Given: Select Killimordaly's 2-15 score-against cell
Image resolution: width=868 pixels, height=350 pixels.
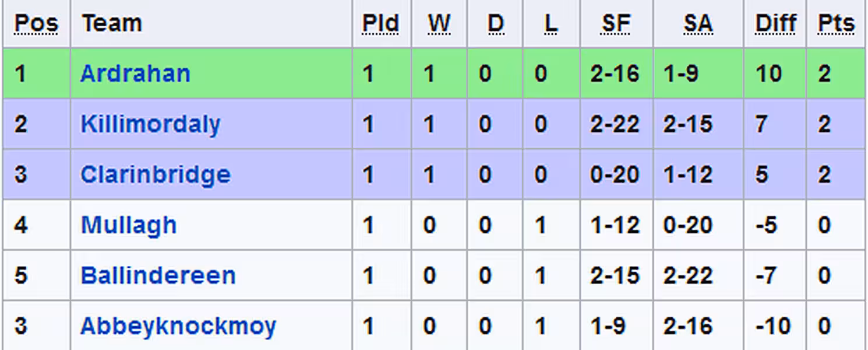Looking at the screenshot, I should (x=698, y=124).
